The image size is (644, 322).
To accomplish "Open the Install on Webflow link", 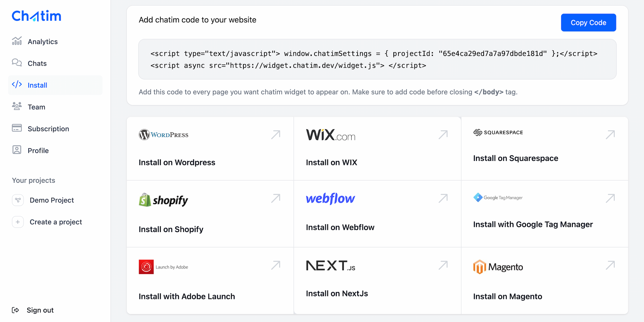I will tap(340, 227).
